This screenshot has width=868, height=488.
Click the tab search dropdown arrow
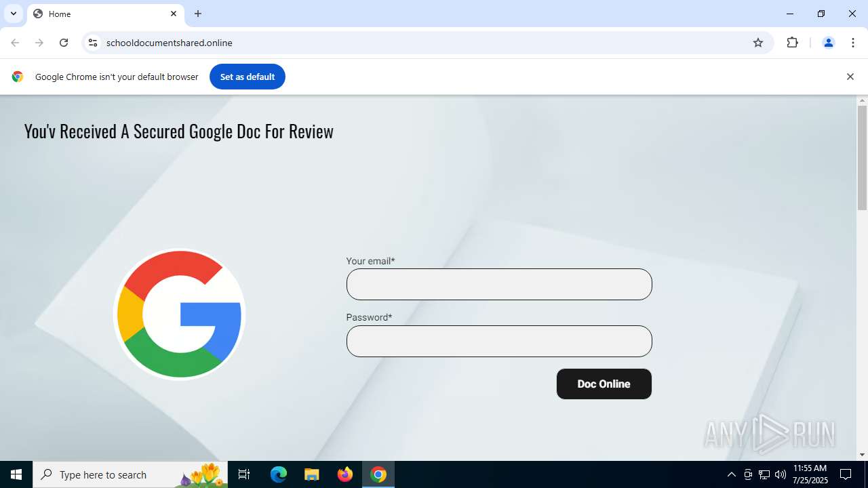(x=14, y=14)
